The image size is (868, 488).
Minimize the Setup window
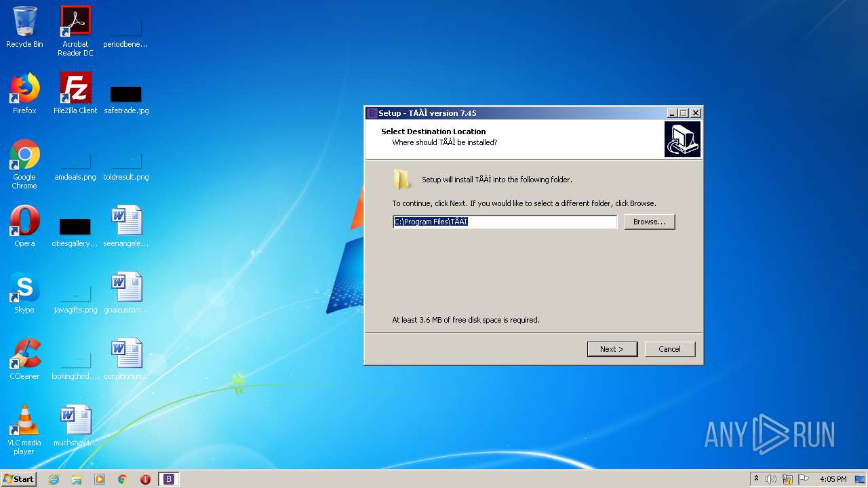[x=672, y=113]
